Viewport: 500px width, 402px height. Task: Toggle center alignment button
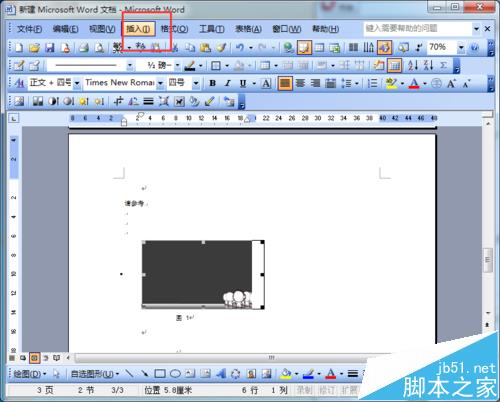pos(300,83)
